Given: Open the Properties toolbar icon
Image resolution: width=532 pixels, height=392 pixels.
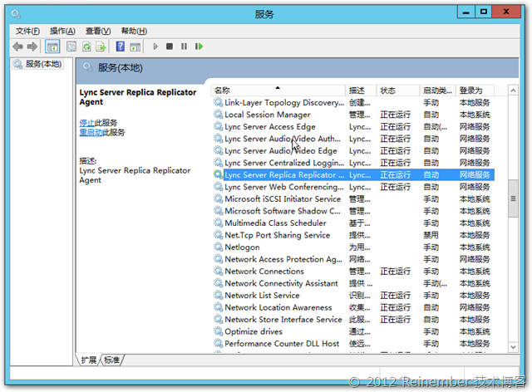Looking at the screenshot, I should (x=71, y=47).
